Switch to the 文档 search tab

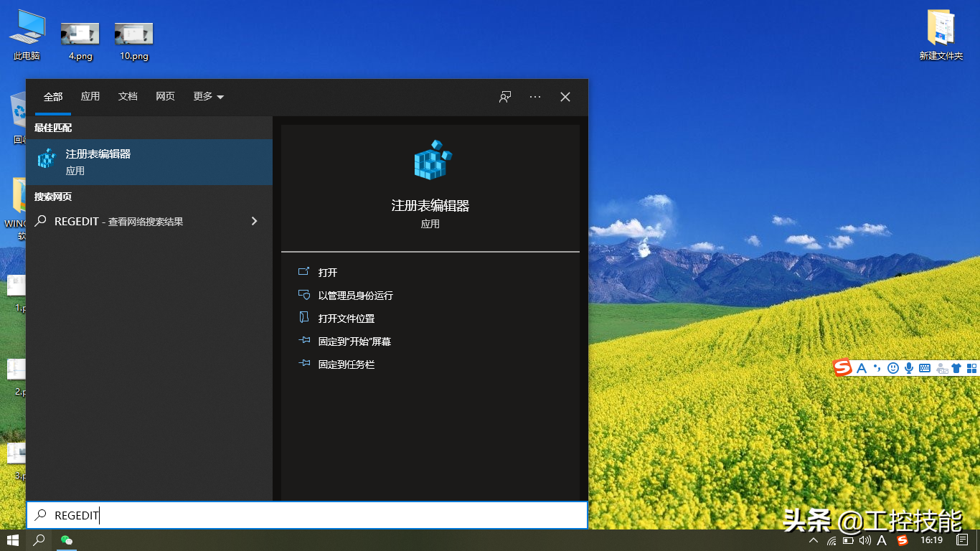(128, 96)
